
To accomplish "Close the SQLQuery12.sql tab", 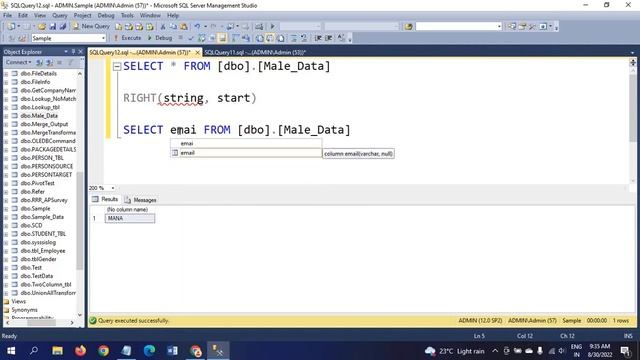I will [198, 53].
